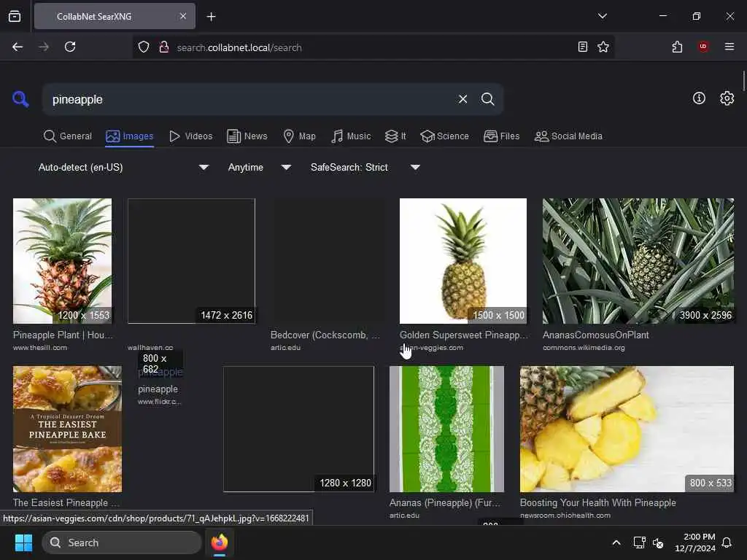Switch to the Videos category

click(x=191, y=136)
